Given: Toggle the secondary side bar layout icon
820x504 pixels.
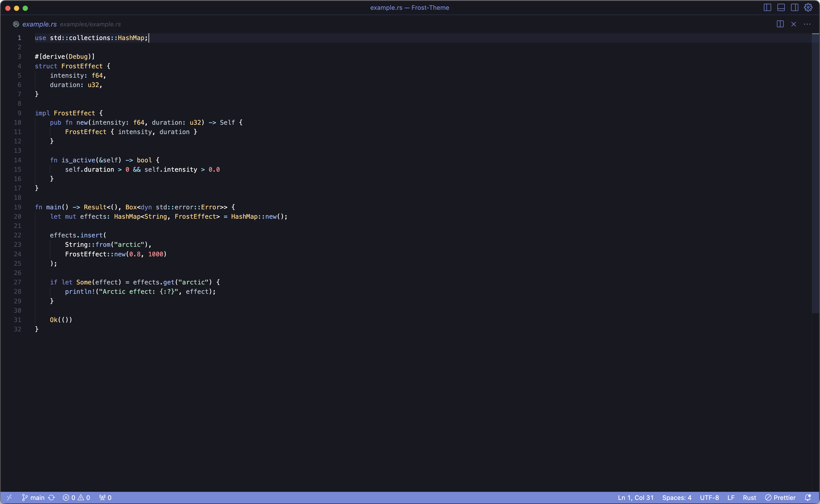Looking at the screenshot, I should pos(795,7).
